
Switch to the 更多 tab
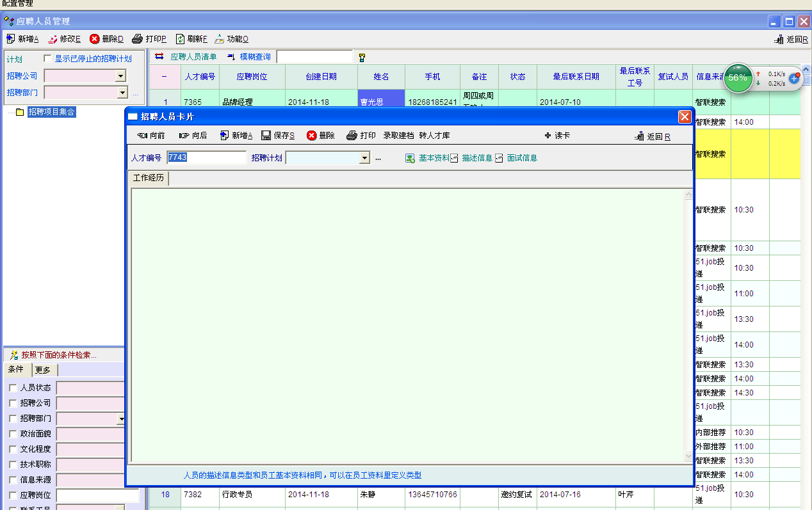[x=44, y=370]
